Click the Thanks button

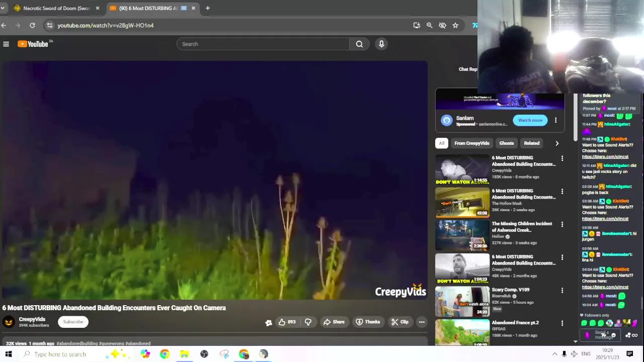368,322
